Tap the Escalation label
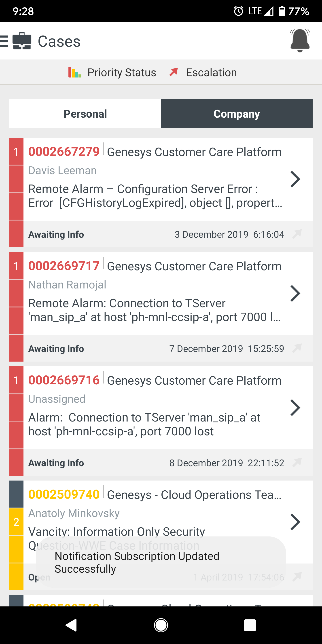Viewport: 322px width, 644px height. [x=211, y=72]
